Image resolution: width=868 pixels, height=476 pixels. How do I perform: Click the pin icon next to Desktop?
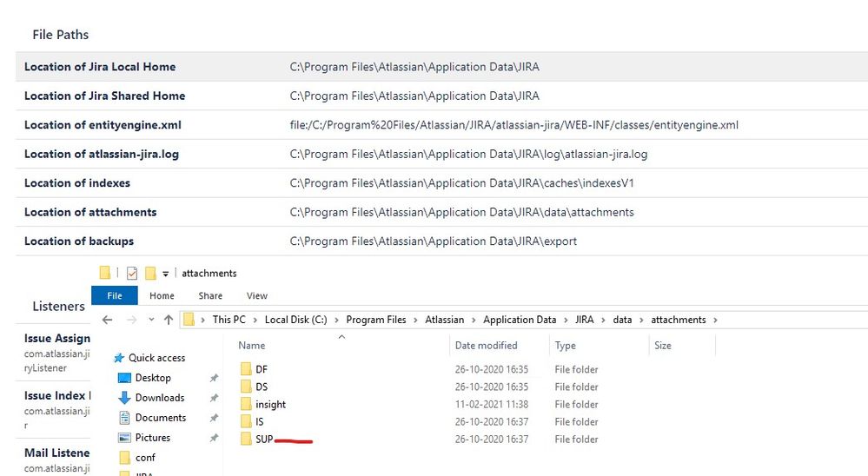[x=214, y=378]
